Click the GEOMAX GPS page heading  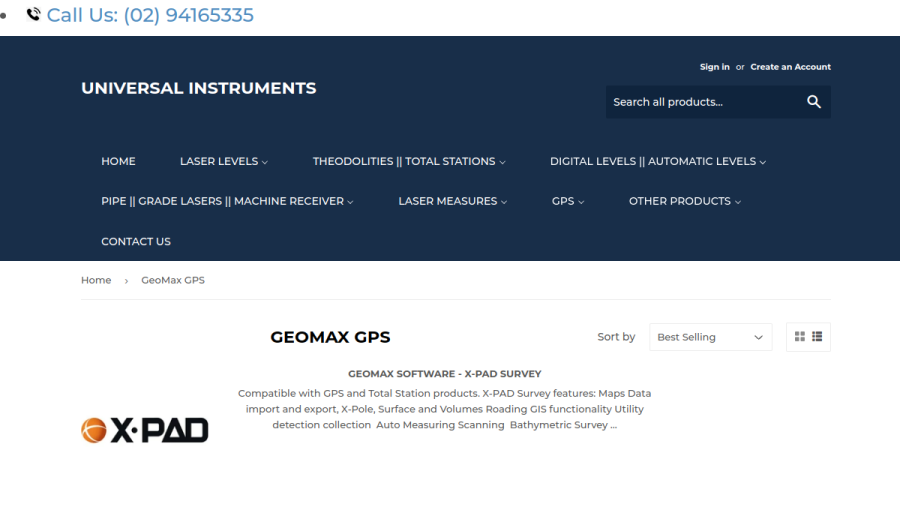click(x=330, y=337)
